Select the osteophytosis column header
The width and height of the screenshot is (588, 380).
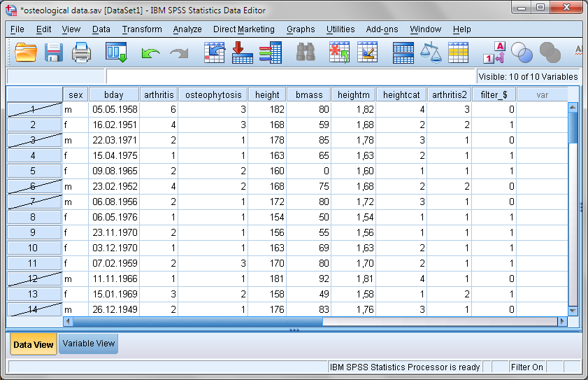(x=213, y=94)
